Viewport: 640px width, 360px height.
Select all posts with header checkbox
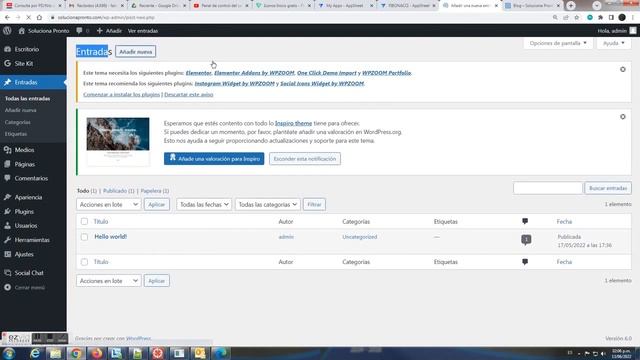click(84, 221)
